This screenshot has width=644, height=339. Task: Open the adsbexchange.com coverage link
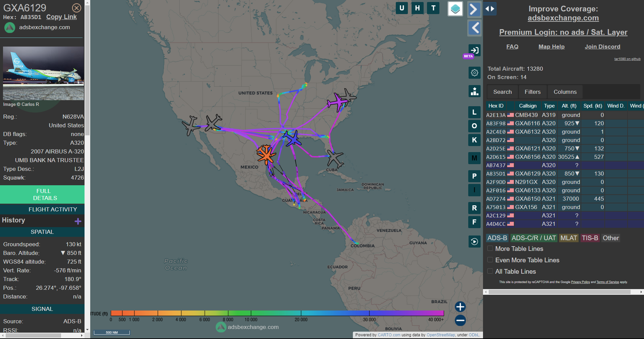click(563, 18)
